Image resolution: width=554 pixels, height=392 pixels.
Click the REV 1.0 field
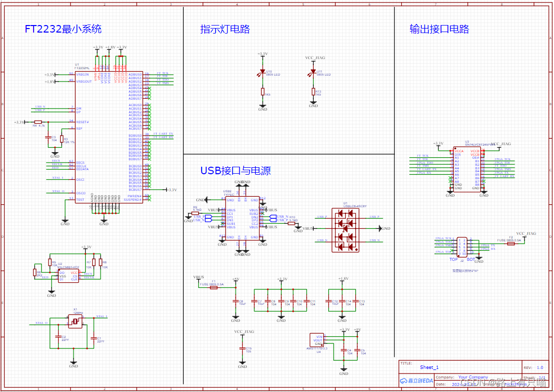pyautogui.click(x=539, y=367)
